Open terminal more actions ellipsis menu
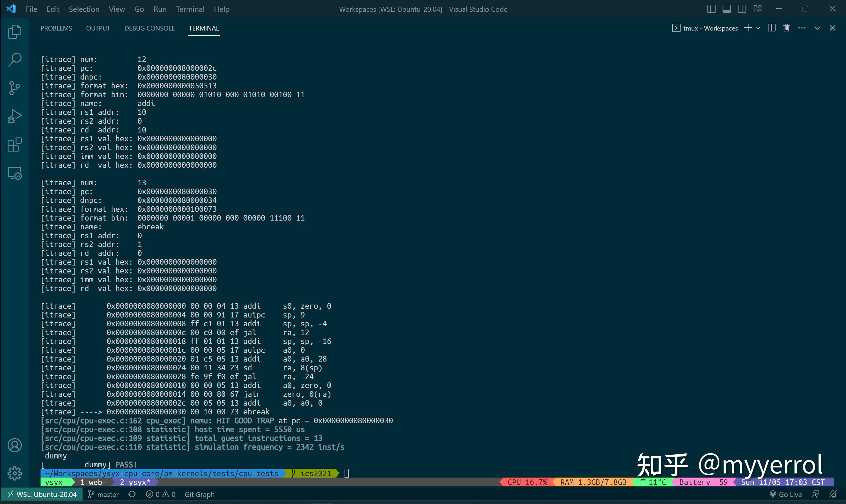The height and width of the screenshot is (504, 846). click(802, 28)
